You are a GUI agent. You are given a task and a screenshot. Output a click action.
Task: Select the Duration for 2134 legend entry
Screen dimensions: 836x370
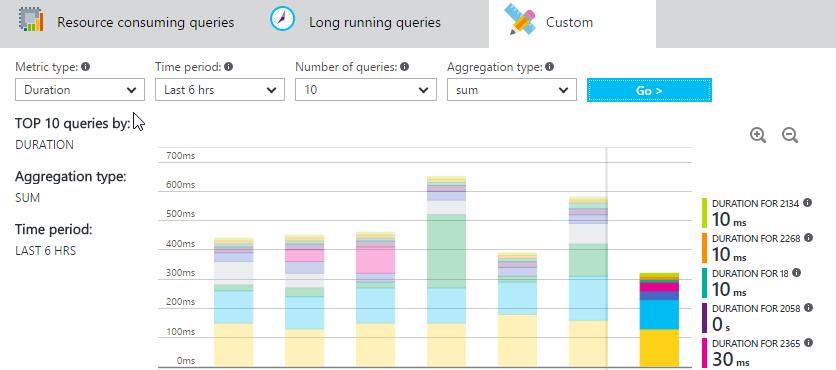coord(757,213)
